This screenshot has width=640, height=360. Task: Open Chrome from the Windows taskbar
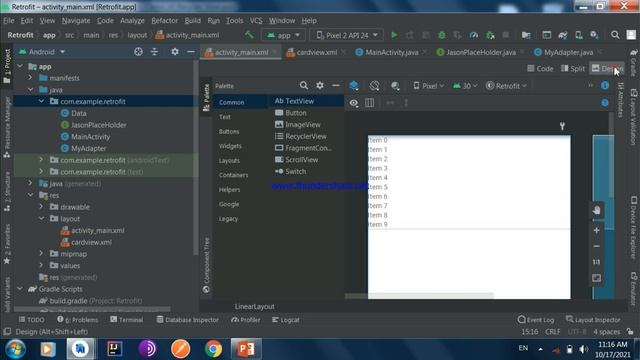[x=213, y=349]
